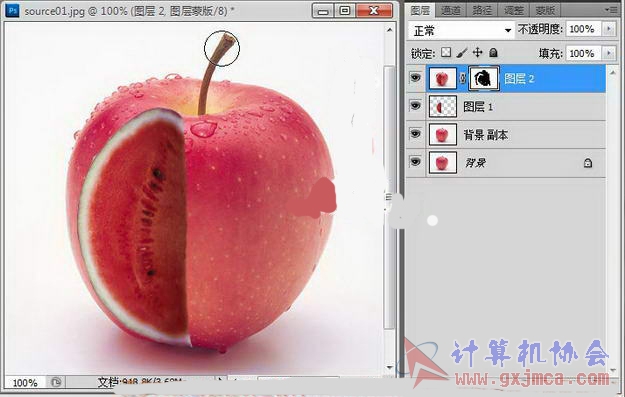Click the Layers panel scrollbar up arrow
Viewport: 625px width, 397px height.
[x=613, y=72]
